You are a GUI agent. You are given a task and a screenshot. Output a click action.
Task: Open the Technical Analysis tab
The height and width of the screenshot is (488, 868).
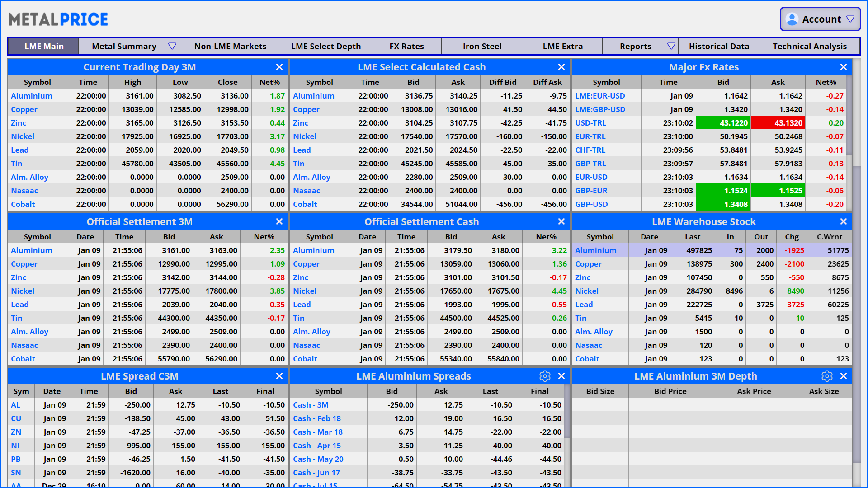[x=809, y=46]
